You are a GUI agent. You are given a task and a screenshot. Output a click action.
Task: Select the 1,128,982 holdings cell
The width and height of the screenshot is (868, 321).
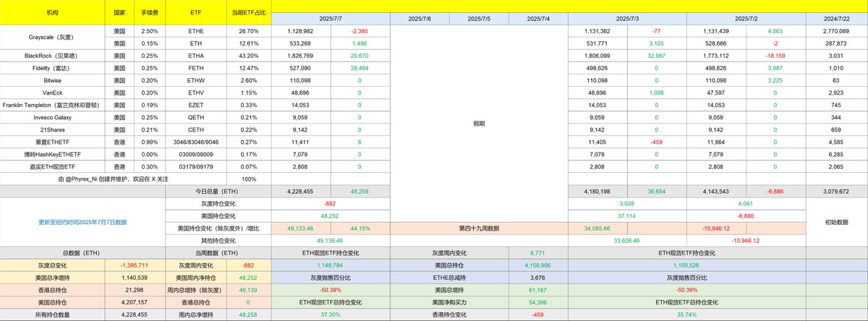tap(301, 31)
